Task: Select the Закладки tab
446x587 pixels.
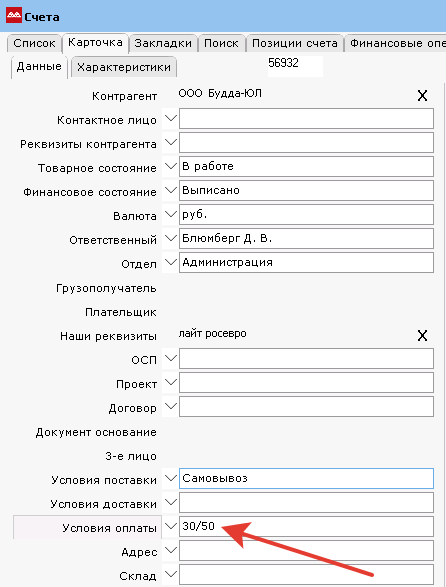Action: 163,43
